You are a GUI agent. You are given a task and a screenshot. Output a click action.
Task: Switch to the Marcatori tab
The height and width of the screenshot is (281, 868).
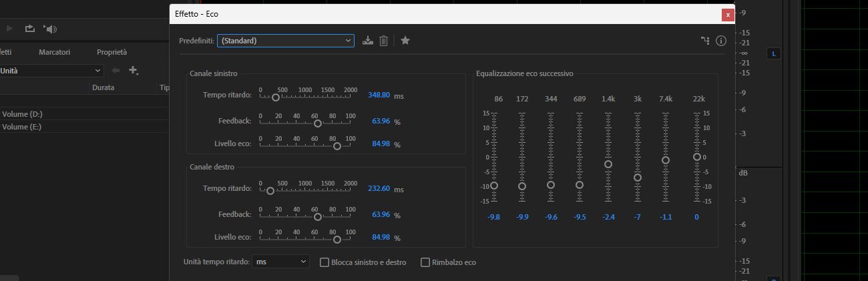[54, 52]
